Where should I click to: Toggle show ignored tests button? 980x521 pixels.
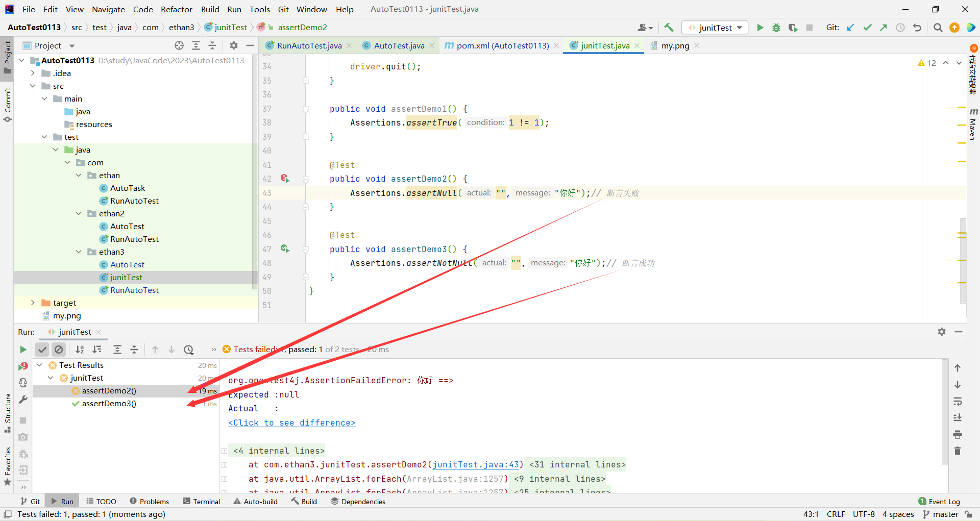[59, 350]
